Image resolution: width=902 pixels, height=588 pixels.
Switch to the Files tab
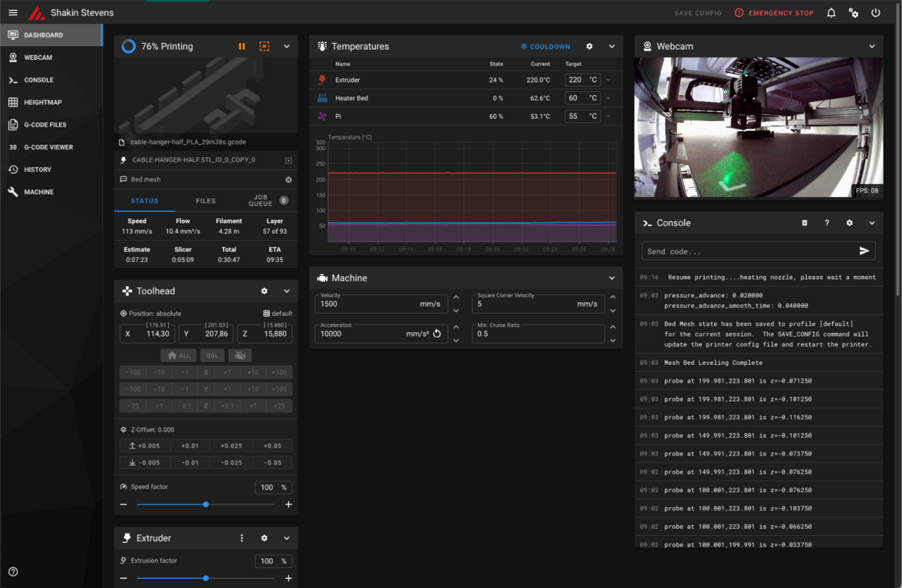point(206,201)
